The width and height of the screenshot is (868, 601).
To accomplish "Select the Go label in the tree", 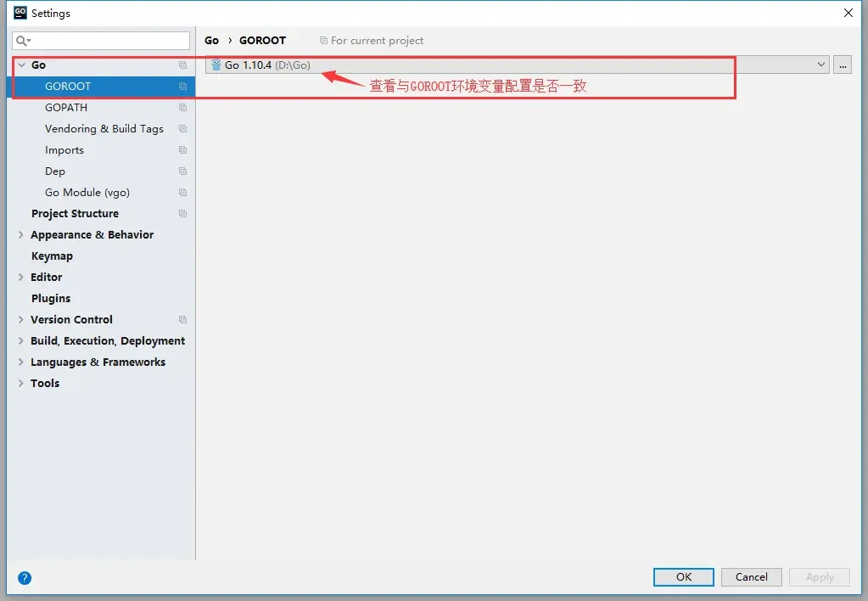I will pos(38,65).
